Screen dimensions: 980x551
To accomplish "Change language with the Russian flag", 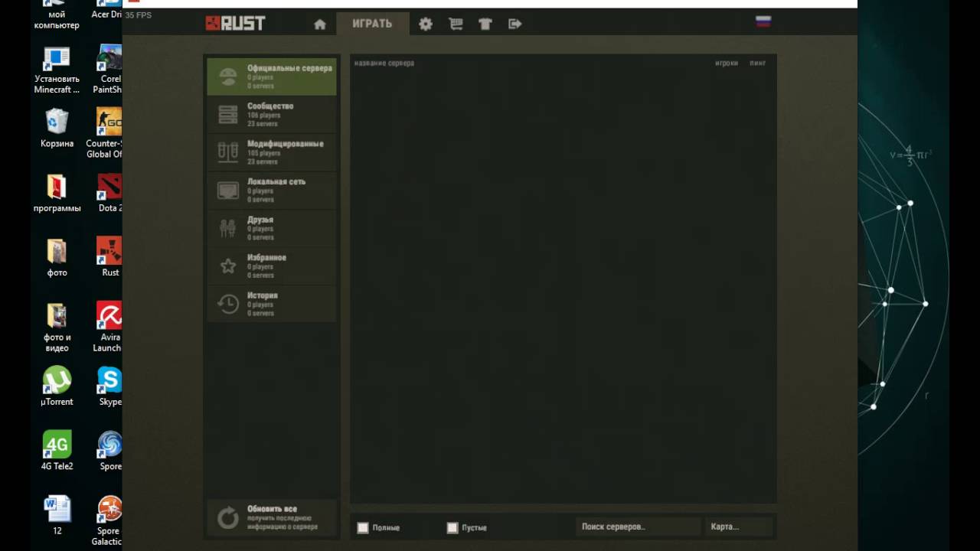I will (763, 21).
